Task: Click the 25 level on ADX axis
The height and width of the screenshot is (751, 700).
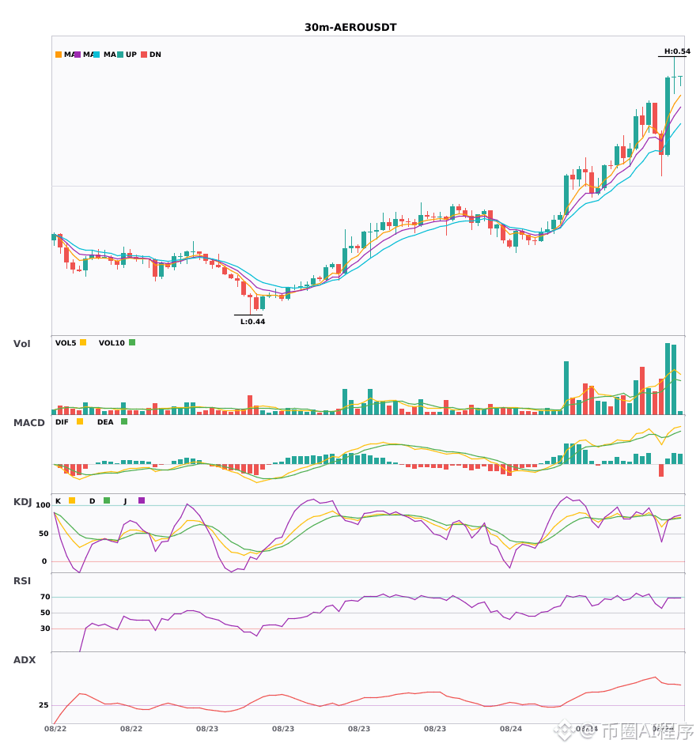Action: pyautogui.click(x=44, y=705)
